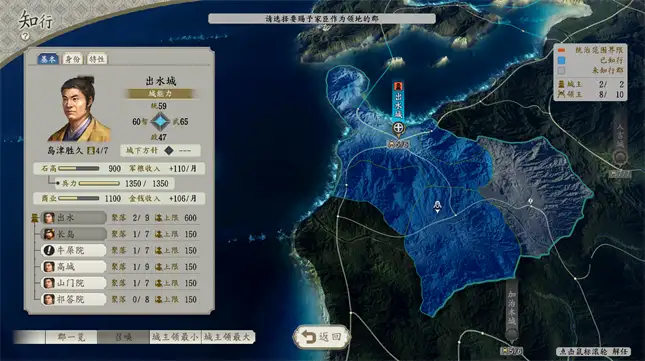645x361 pixels.
Task: Click the horseman unit icon in the blue district
Action: click(x=438, y=206)
